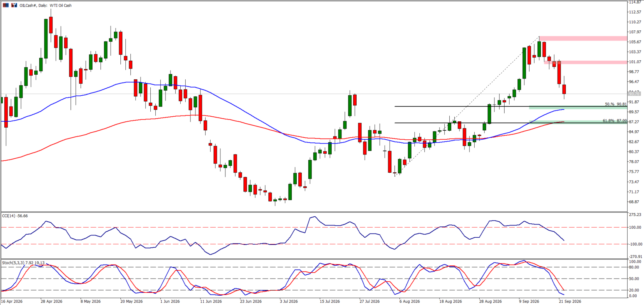Select the 61.8% 87.00 Fibonacci level label
Image resolution: width=644 pixels, height=305 pixels.
point(614,121)
